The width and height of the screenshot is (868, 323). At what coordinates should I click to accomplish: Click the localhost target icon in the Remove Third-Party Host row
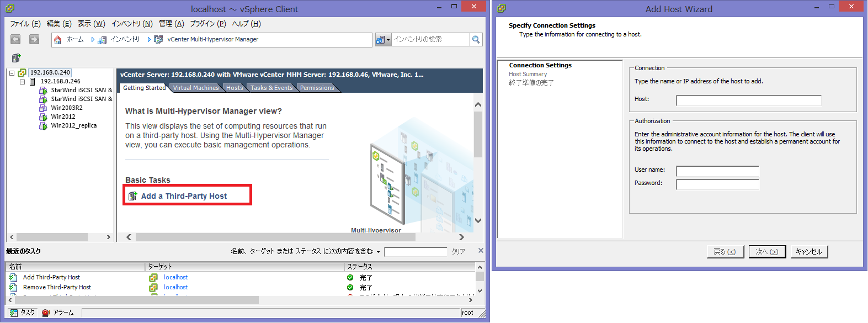click(x=153, y=288)
